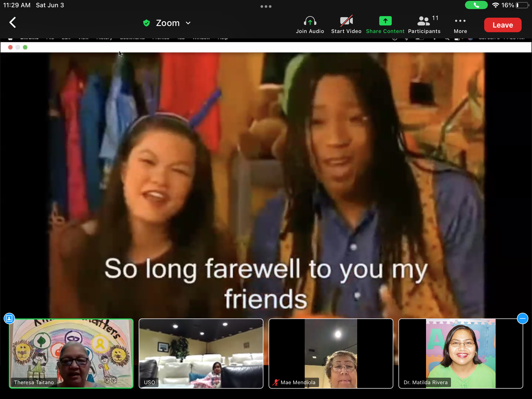Tap the Theresa Taitano name label
Viewport: 532px width, 399px height.
click(x=34, y=382)
